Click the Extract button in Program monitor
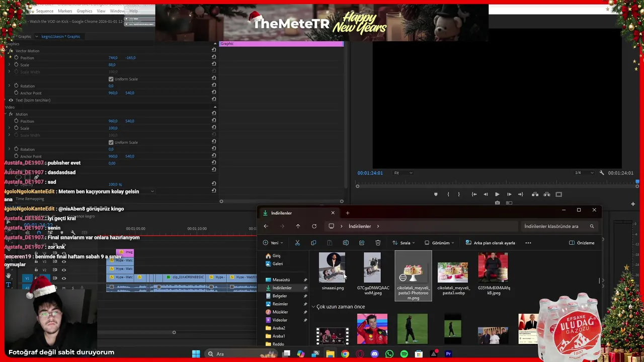Image resolution: width=644 pixels, height=362 pixels. 546,194
